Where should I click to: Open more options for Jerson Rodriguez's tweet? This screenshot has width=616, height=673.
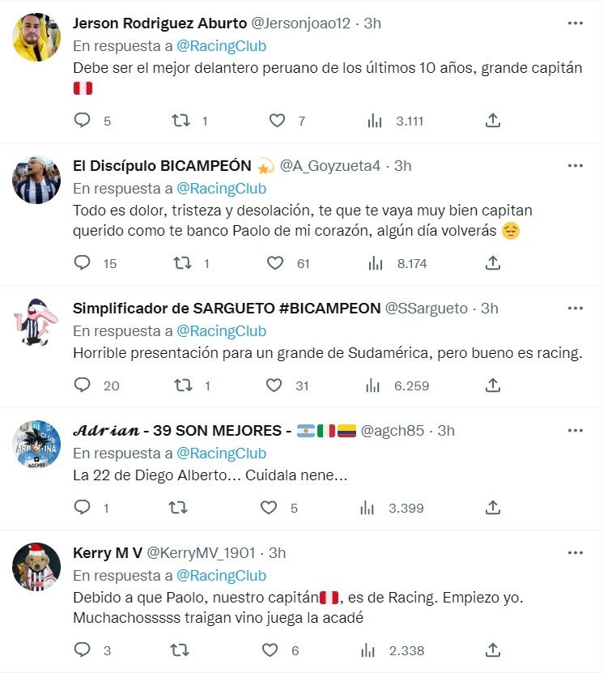pyautogui.click(x=576, y=23)
